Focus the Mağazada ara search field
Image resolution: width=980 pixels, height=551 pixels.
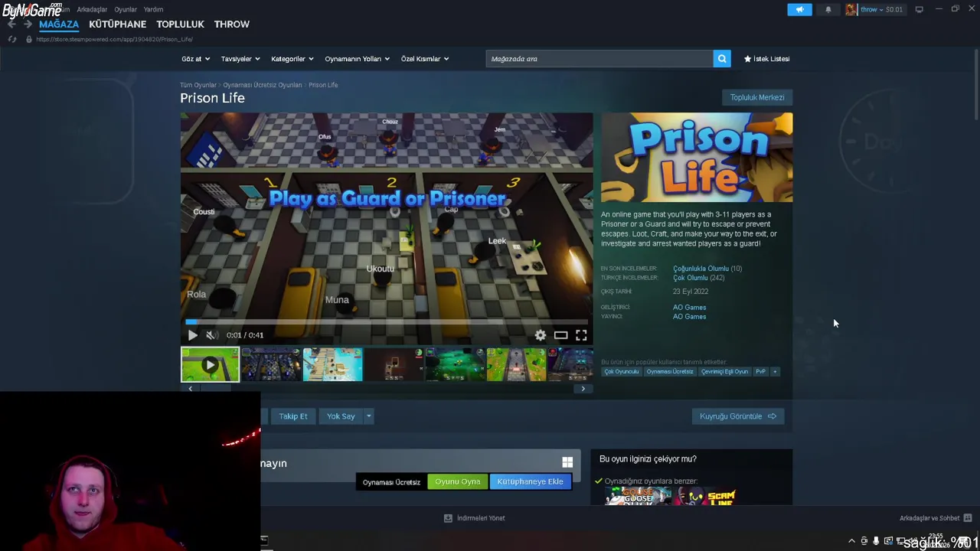point(599,59)
